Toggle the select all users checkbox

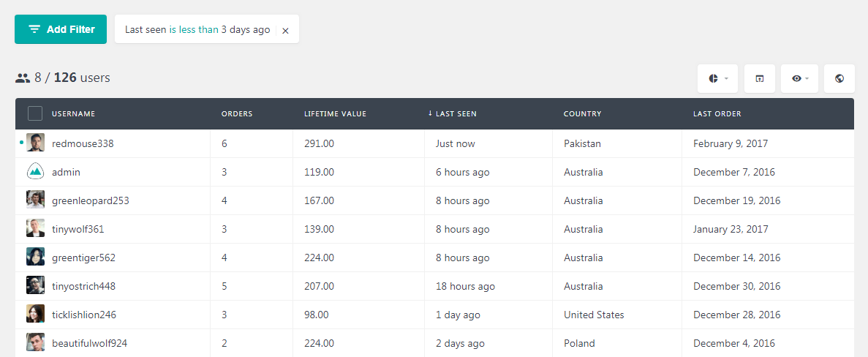click(35, 113)
